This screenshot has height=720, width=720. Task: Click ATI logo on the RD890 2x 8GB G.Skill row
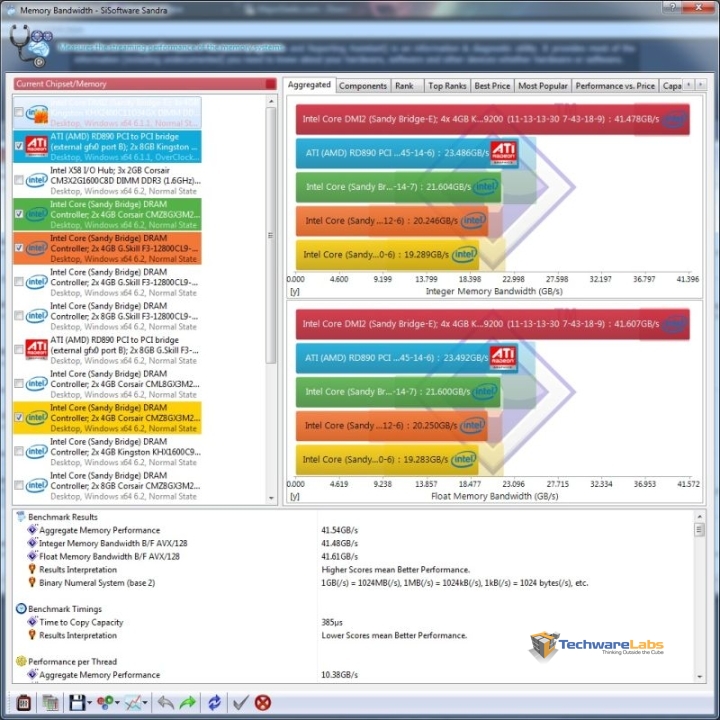[37, 349]
